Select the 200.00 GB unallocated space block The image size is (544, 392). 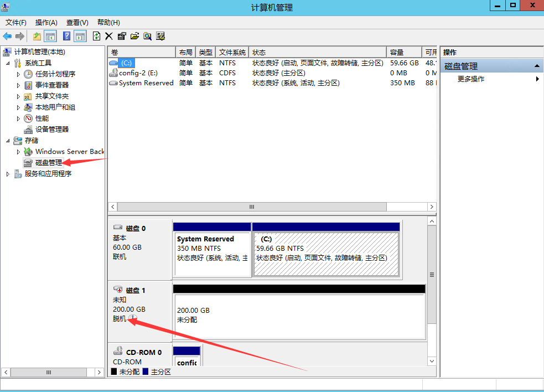pos(299,316)
